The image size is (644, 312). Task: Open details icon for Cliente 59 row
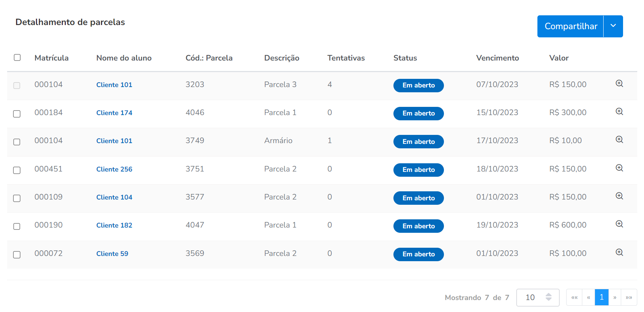(619, 253)
